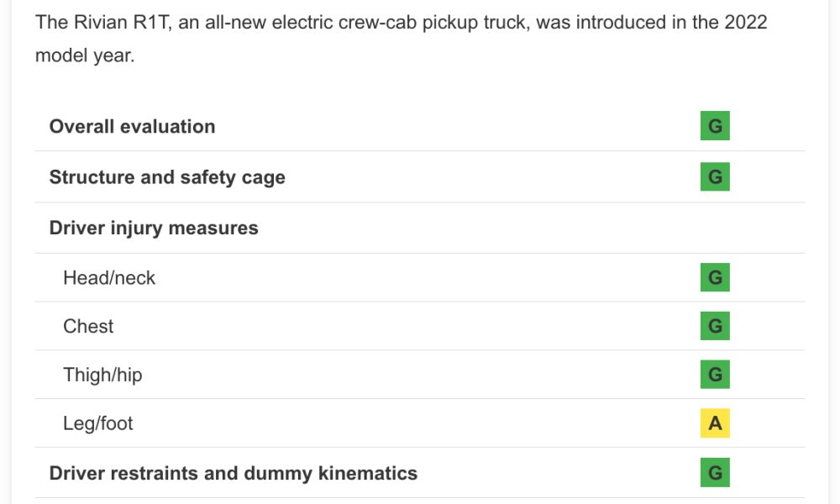
Task: Click Driver restraints and dummy kinematics label
Action: coord(233,474)
